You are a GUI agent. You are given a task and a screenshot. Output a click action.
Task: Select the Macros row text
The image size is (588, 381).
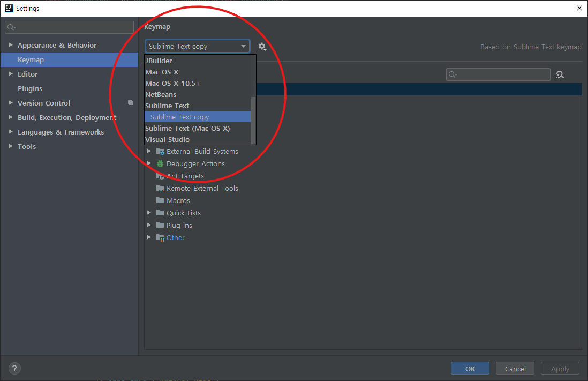coord(178,201)
